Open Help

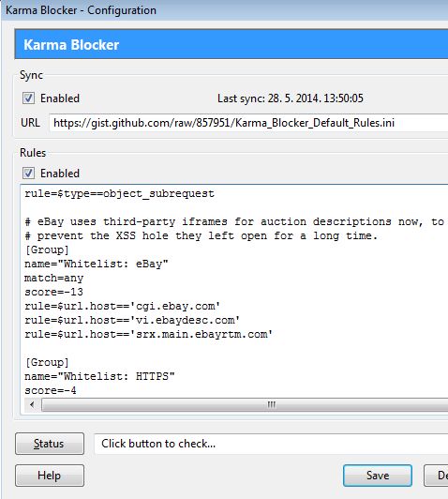click(50, 476)
